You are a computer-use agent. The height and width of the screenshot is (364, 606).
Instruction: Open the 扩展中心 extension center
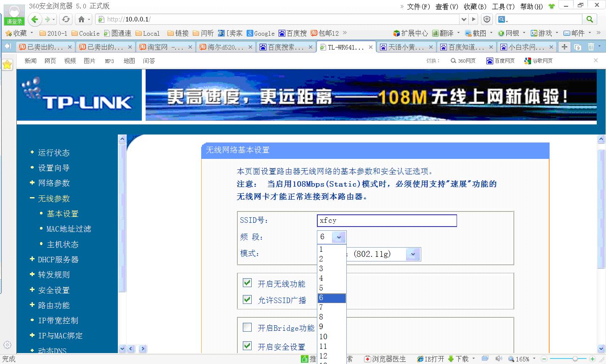coord(410,33)
